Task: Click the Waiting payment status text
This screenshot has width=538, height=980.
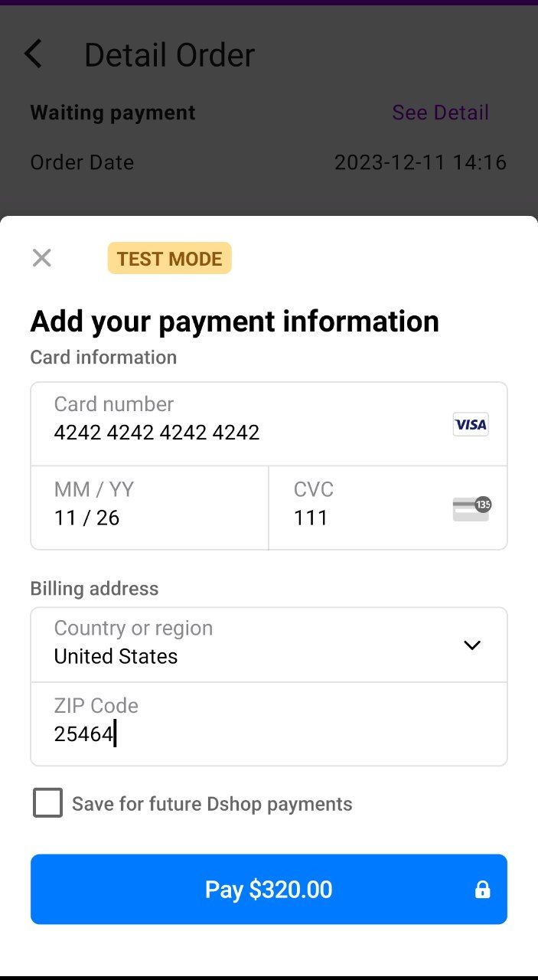Action: click(112, 113)
